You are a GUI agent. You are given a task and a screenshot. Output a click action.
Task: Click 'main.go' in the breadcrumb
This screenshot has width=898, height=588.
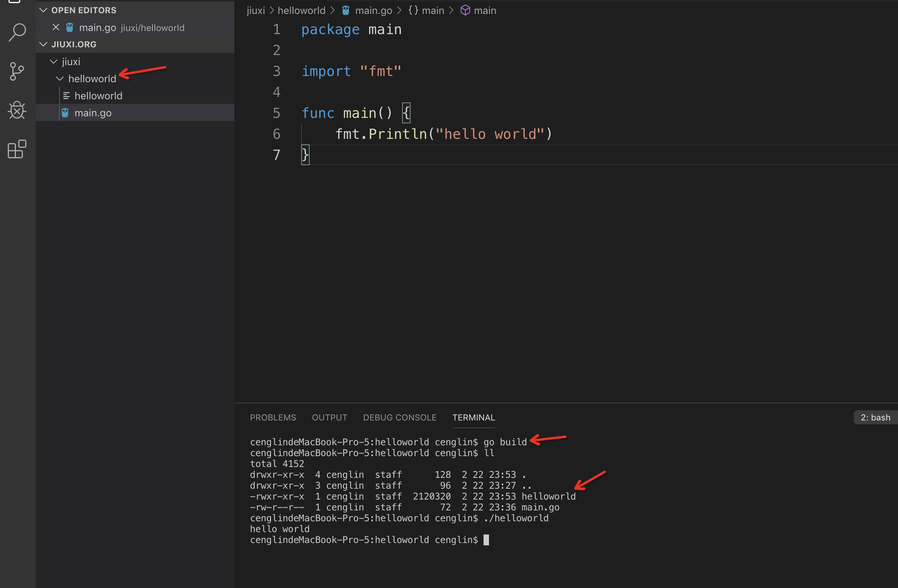coord(374,10)
